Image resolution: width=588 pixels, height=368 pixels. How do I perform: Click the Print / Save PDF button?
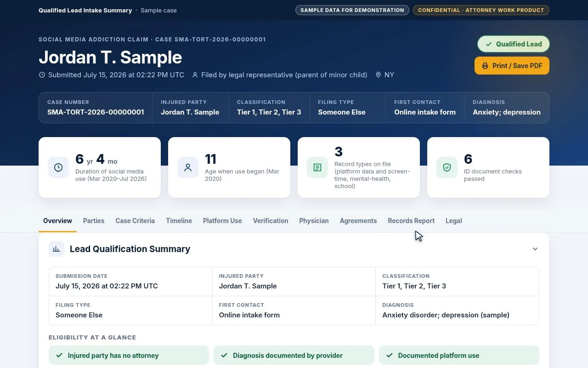(x=512, y=66)
